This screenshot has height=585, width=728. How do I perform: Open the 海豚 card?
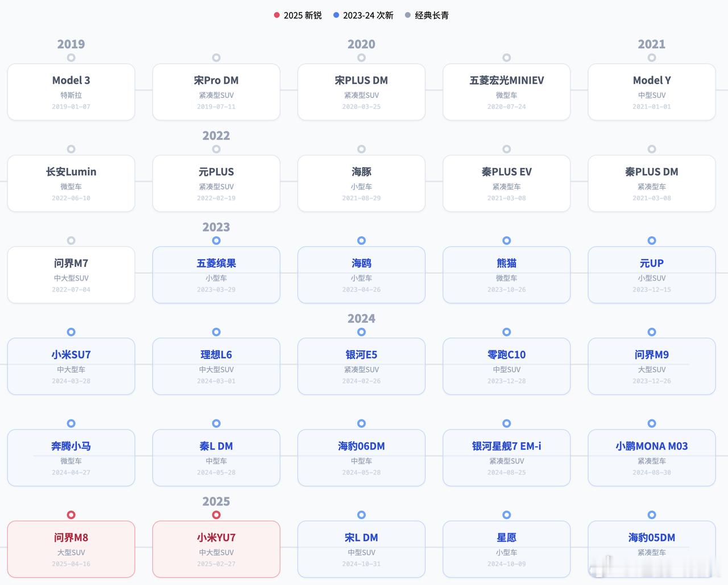[361, 183]
